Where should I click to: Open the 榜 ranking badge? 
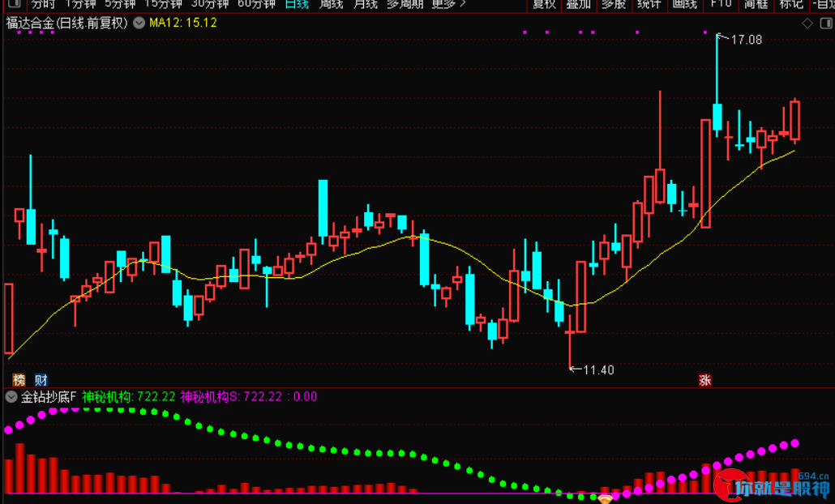[19, 379]
